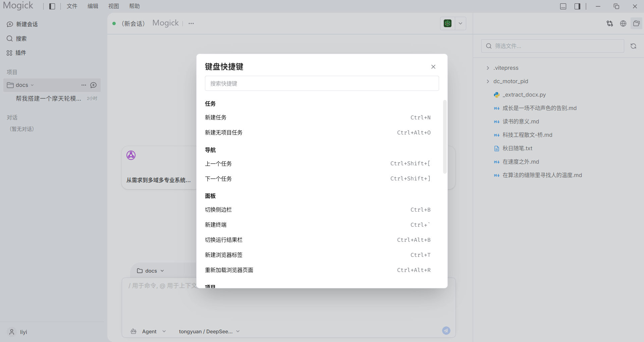Click the 搜索快捷键 search field
Image resolution: width=644 pixels, height=342 pixels.
coord(322,83)
